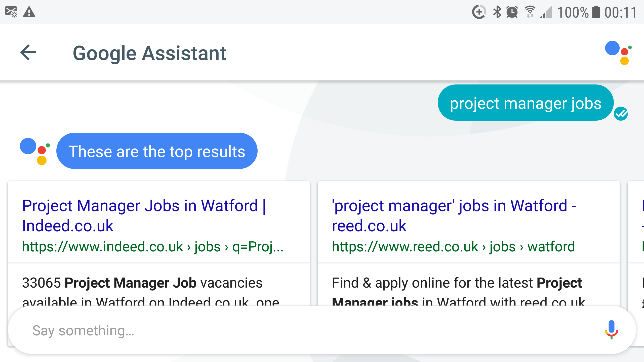Tap the reed.co.uk URL breadcrumb

(x=453, y=247)
